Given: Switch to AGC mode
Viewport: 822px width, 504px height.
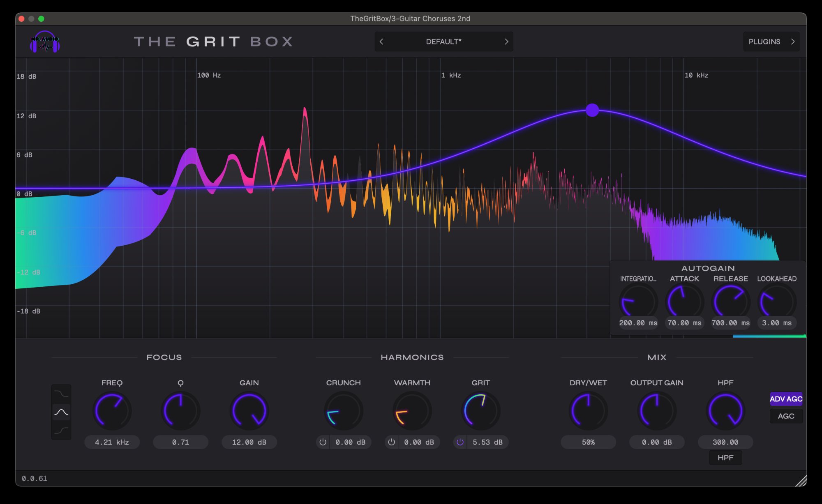Looking at the screenshot, I should (785, 416).
